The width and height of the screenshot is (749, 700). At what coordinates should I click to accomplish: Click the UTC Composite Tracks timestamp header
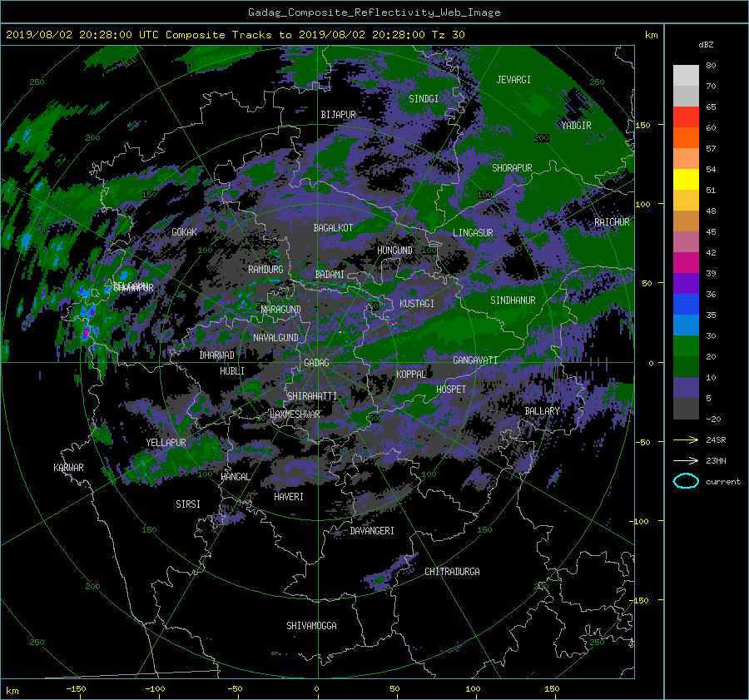235,34
